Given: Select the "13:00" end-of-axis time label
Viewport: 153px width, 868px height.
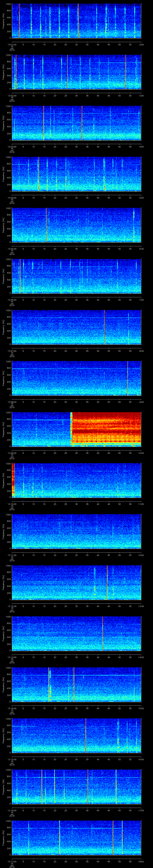Looking at the screenshot, I should [141, 606].
